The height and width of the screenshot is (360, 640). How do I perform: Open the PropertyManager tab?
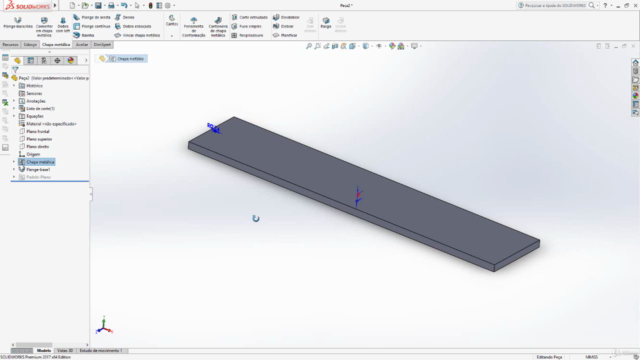(x=31, y=60)
